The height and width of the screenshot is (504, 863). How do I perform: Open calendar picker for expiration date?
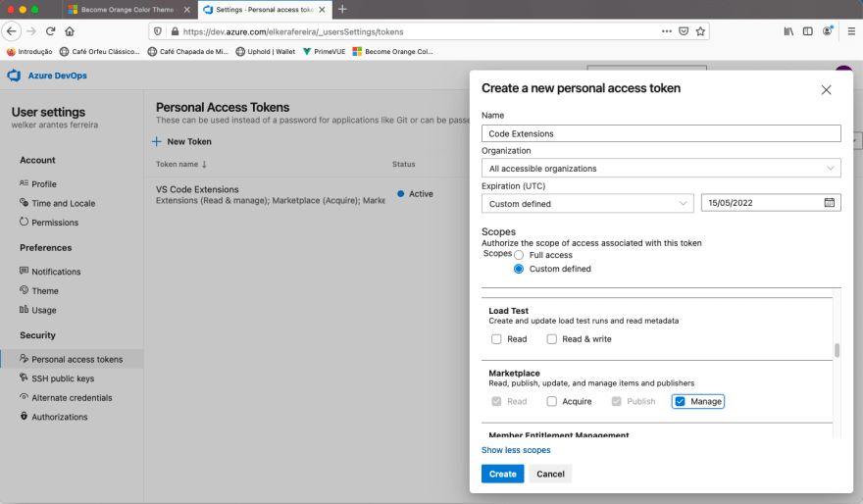click(829, 202)
